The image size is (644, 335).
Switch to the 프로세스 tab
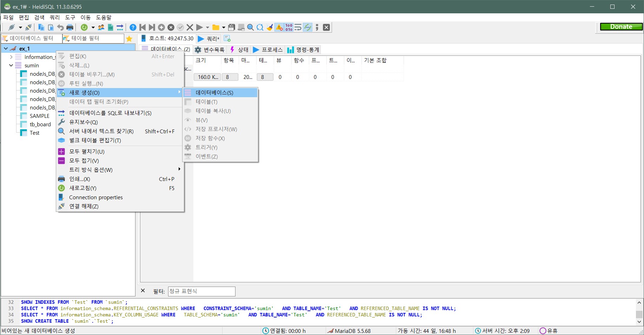(x=268, y=50)
